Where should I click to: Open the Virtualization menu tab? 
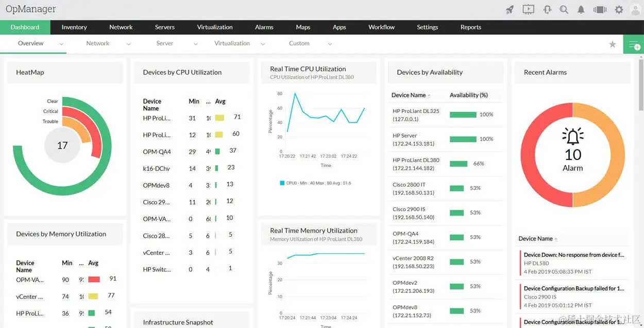[214, 27]
